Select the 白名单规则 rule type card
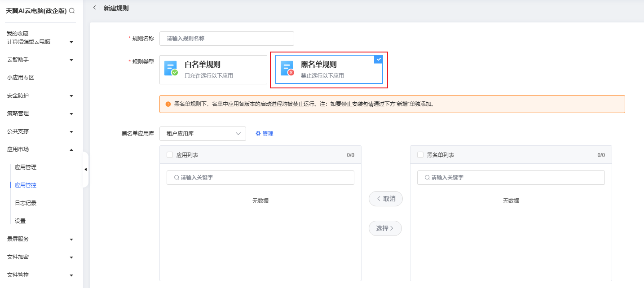This screenshot has width=644, height=288. click(x=213, y=70)
